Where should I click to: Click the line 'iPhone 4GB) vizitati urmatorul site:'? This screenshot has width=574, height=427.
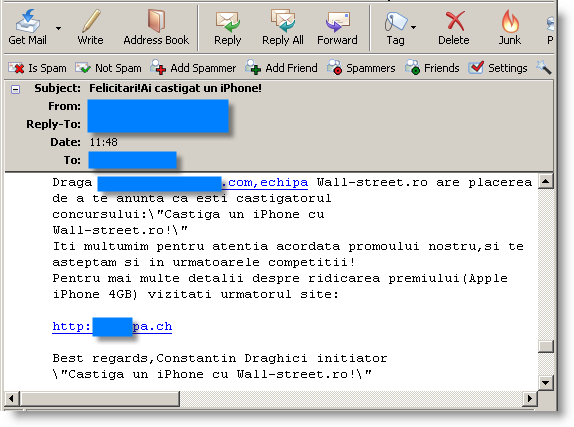point(195,294)
